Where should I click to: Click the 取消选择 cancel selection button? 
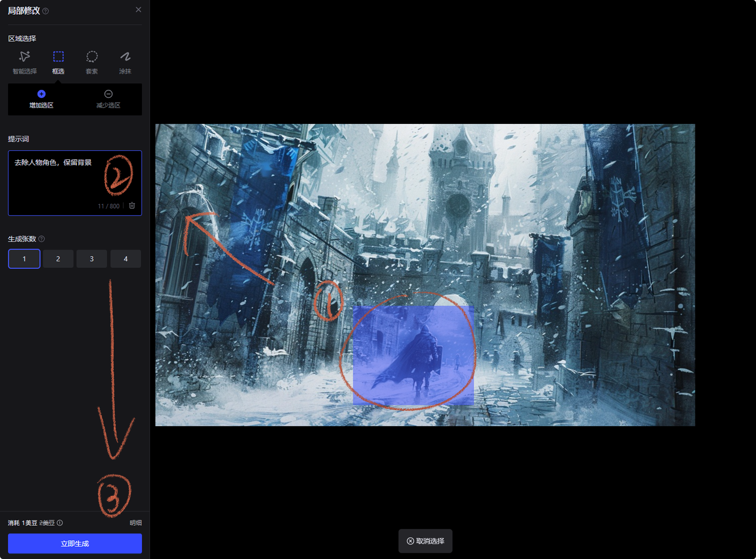pos(426,541)
